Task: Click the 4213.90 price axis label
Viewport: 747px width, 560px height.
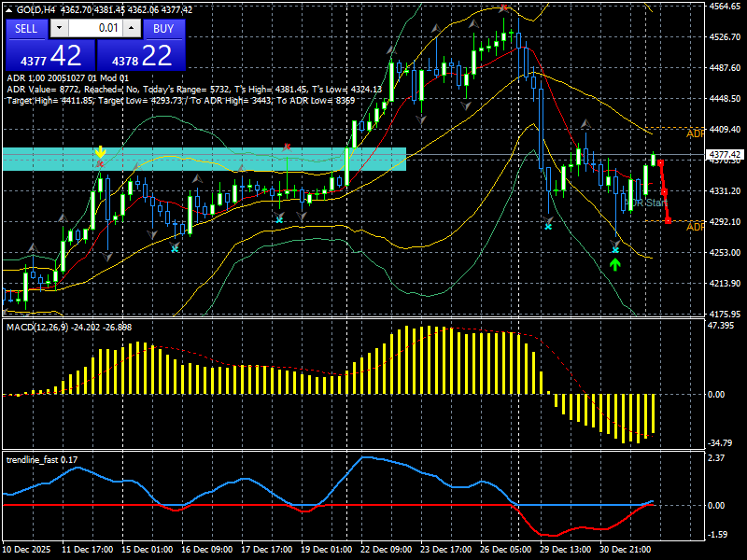Action: tap(726, 284)
